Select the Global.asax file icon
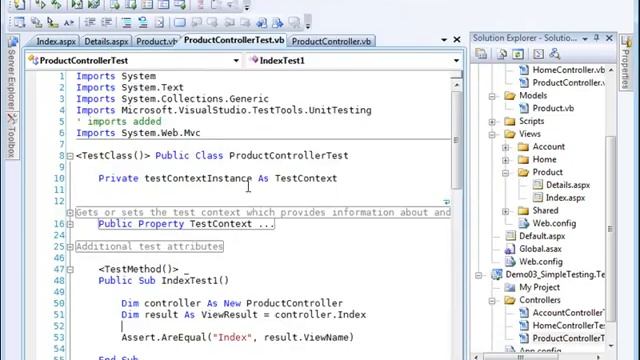 [510, 249]
